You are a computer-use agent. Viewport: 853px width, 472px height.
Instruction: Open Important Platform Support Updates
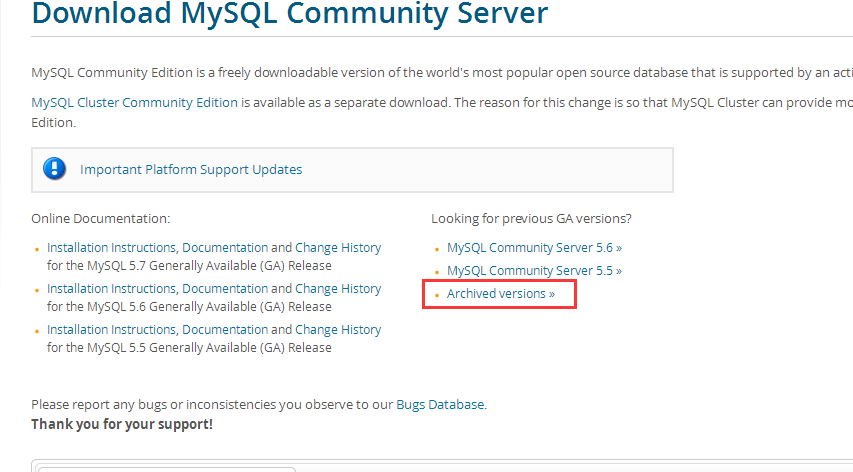click(191, 170)
